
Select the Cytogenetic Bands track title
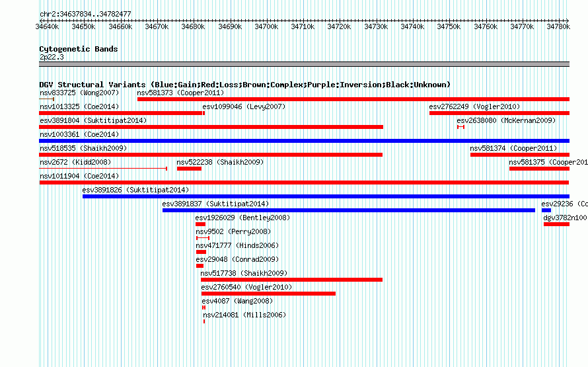click(79, 49)
